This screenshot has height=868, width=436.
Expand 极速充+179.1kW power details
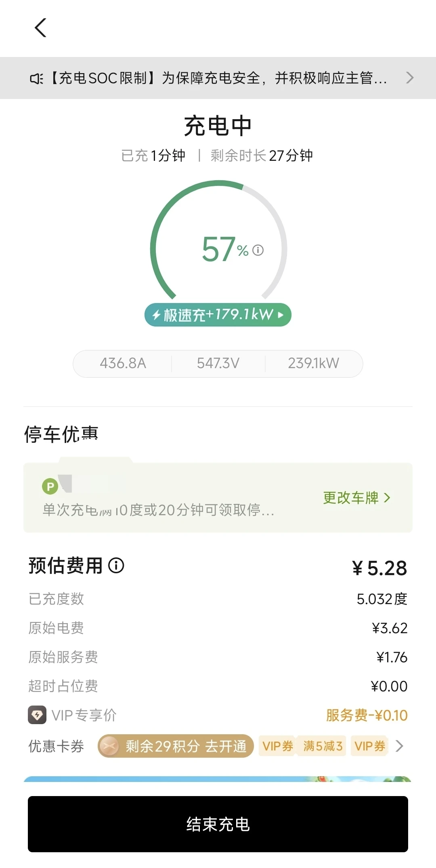click(x=218, y=315)
